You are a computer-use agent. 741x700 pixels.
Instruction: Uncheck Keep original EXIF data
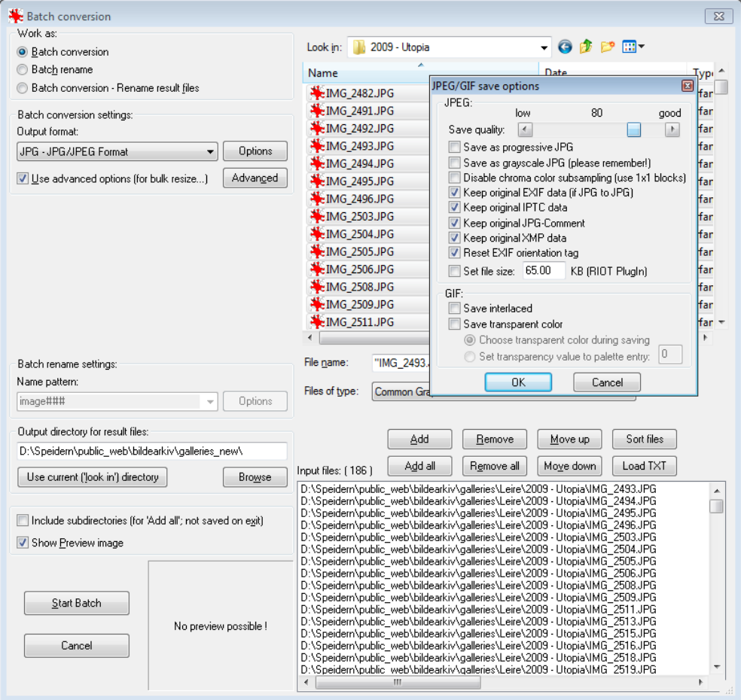pos(454,193)
